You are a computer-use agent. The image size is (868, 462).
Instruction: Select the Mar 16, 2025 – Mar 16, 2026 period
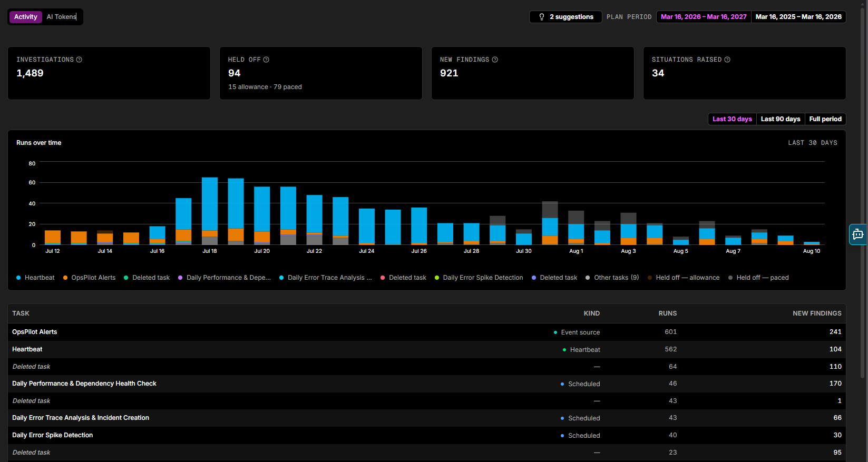click(798, 17)
